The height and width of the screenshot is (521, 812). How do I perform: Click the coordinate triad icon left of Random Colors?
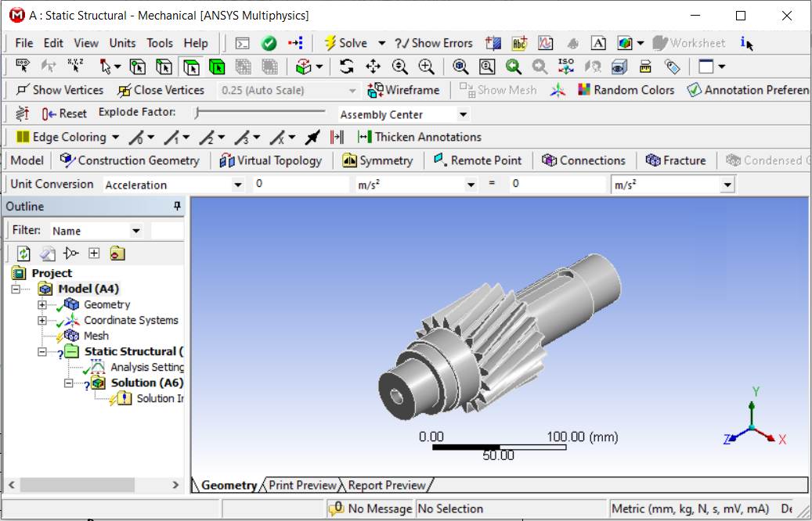tap(558, 90)
